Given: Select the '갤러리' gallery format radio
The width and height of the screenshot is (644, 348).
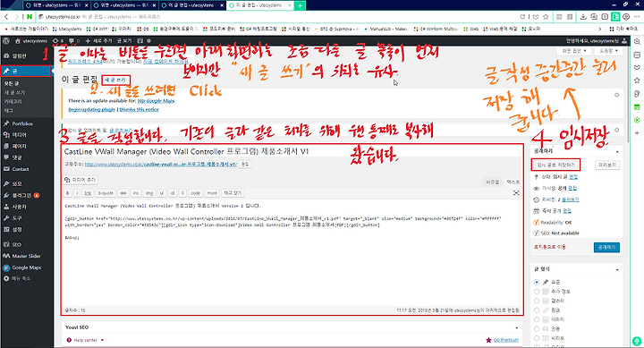Looking at the screenshot, I should coord(537,301).
